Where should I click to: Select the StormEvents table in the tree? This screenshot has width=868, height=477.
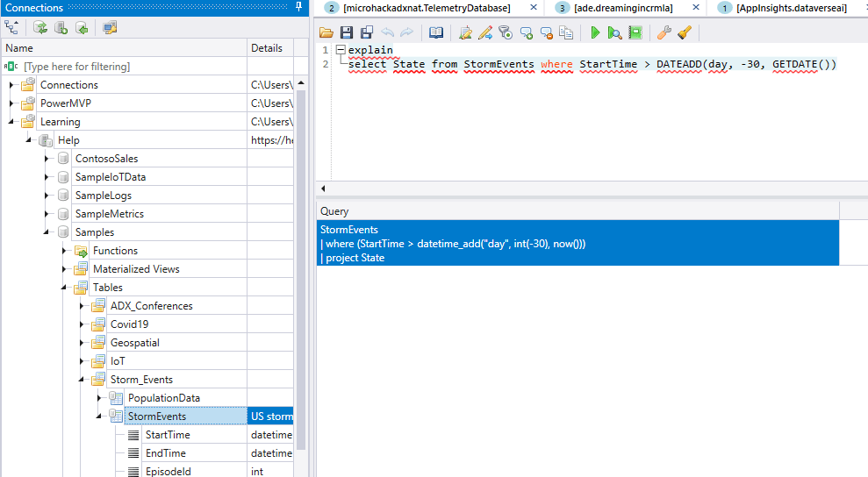pyautogui.click(x=157, y=416)
